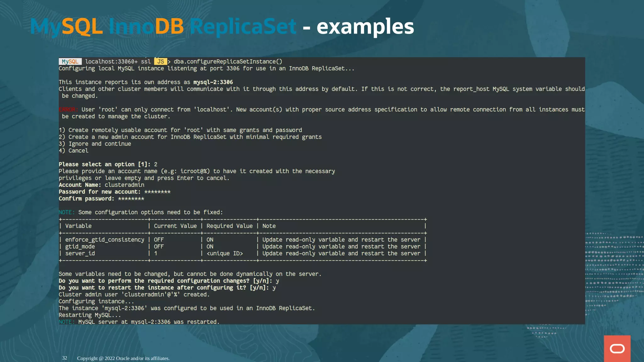This screenshot has height=362, width=644.
Task: Click option 3 'Ignore and continue'
Action: (x=95, y=144)
